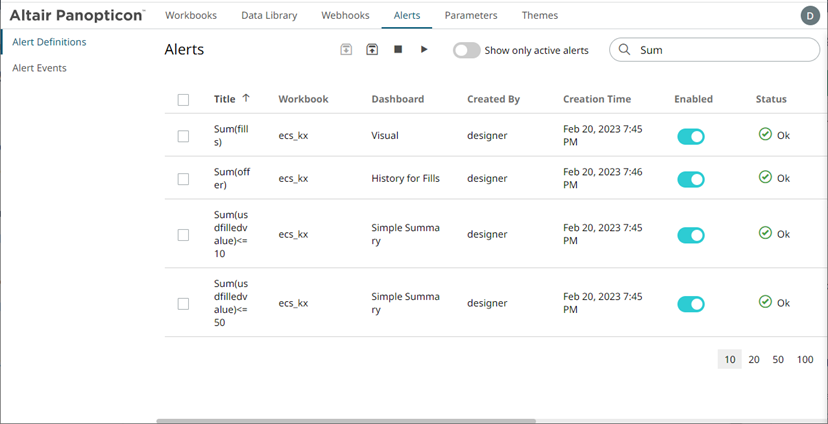Select Alert Definitions in the sidebar
Viewport: 828px width, 424px height.
(49, 42)
